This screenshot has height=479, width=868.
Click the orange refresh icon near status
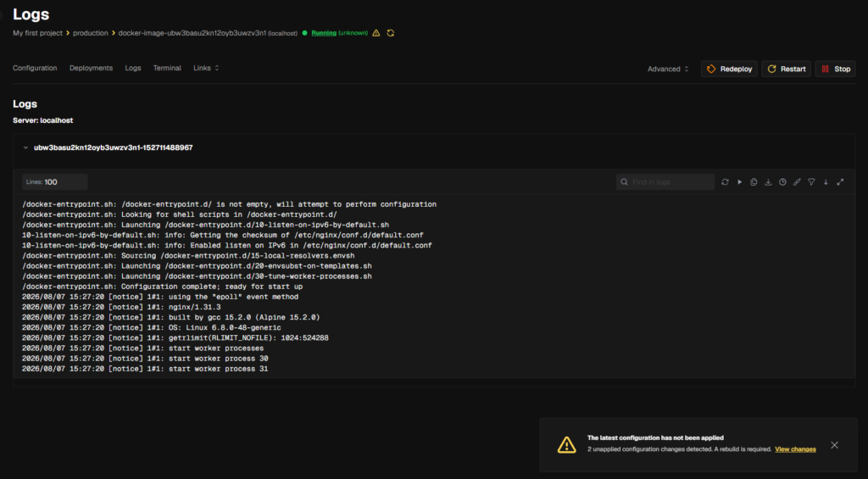point(390,33)
